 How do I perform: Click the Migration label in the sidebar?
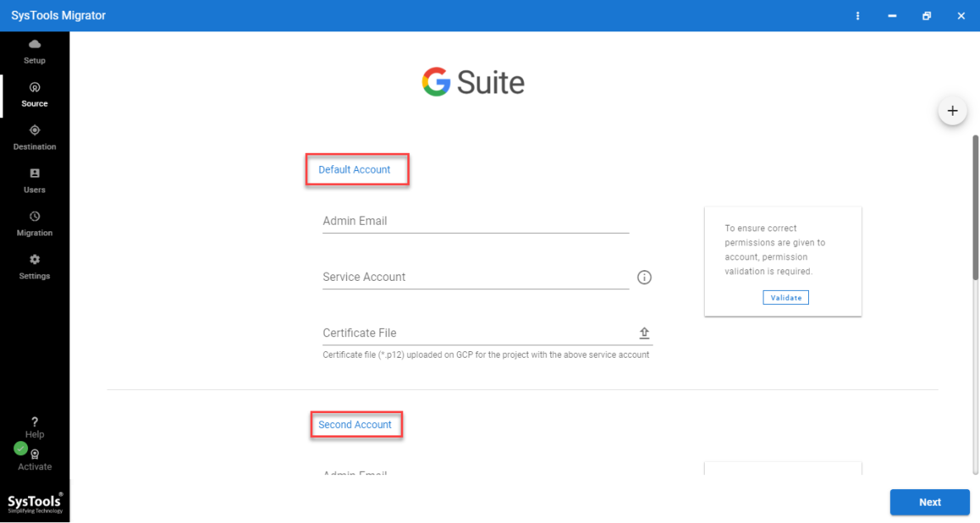[x=35, y=233]
